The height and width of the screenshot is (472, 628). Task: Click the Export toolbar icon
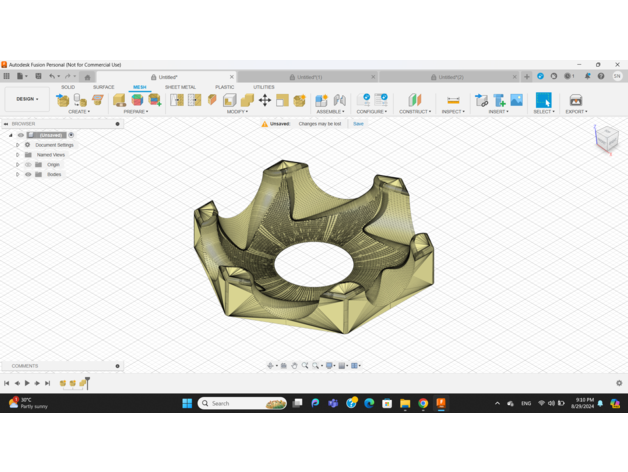point(575,100)
